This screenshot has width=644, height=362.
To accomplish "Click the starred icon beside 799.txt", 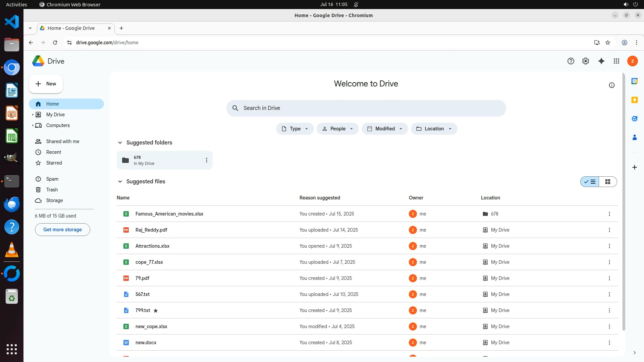I will click(x=156, y=311).
